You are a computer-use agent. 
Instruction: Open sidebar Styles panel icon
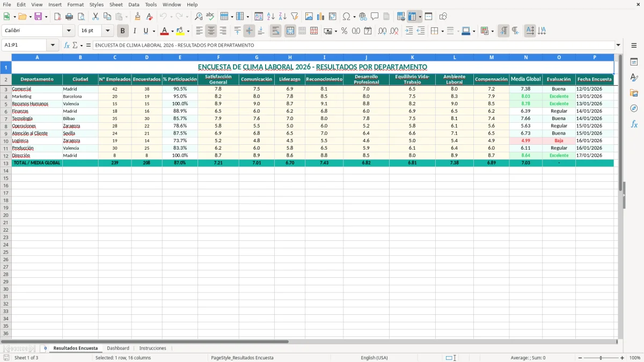point(634,78)
